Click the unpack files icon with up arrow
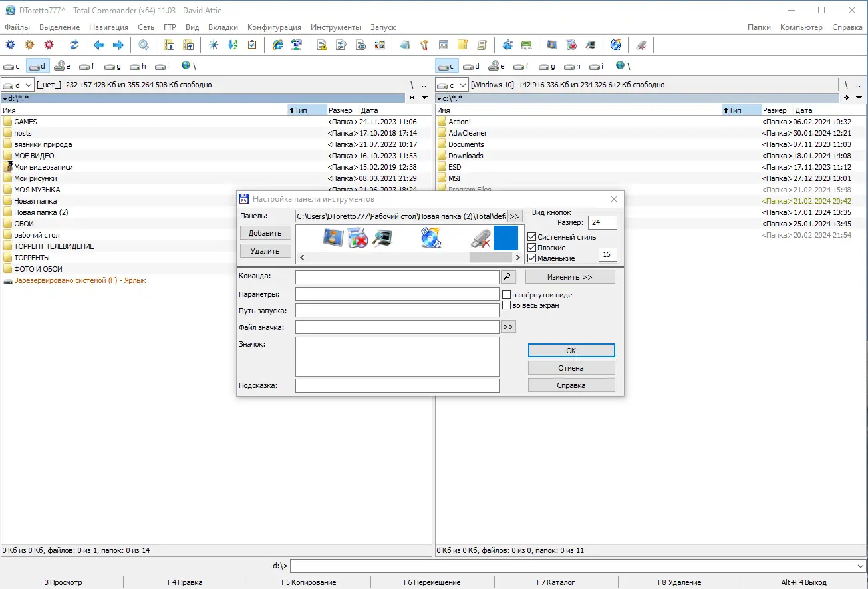 [188, 45]
